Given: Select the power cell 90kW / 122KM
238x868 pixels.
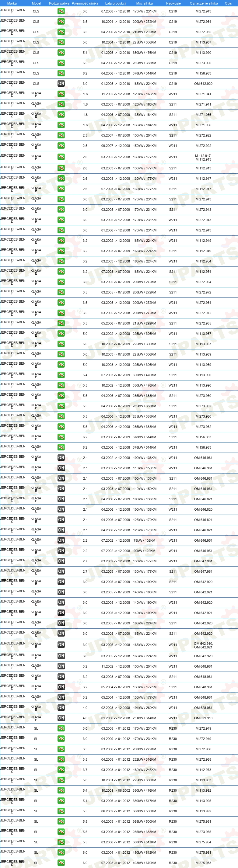Looking at the screenshot, I should (x=145, y=551).
